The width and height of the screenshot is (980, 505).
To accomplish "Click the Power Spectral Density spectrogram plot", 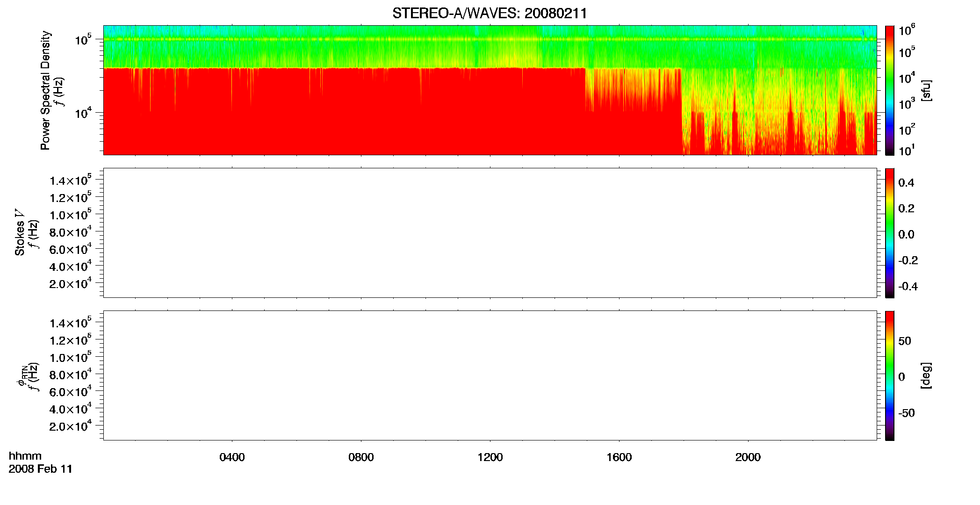I will click(490, 90).
